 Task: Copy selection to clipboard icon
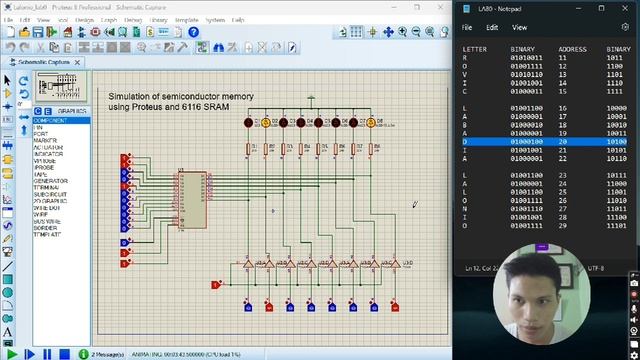pyautogui.click(x=54, y=47)
